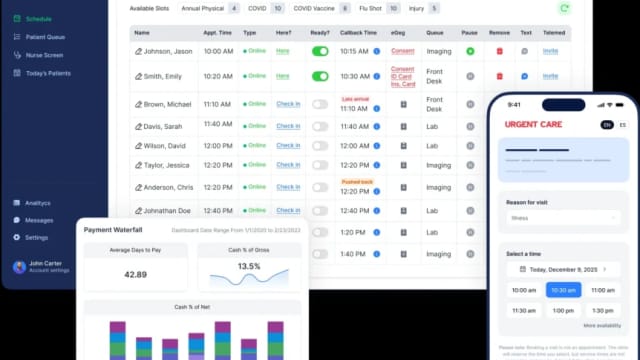The width and height of the screenshot is (640, 360).
Task: Toggle Ready switch for Davis, Sarah
Action: tap(320, 127)
